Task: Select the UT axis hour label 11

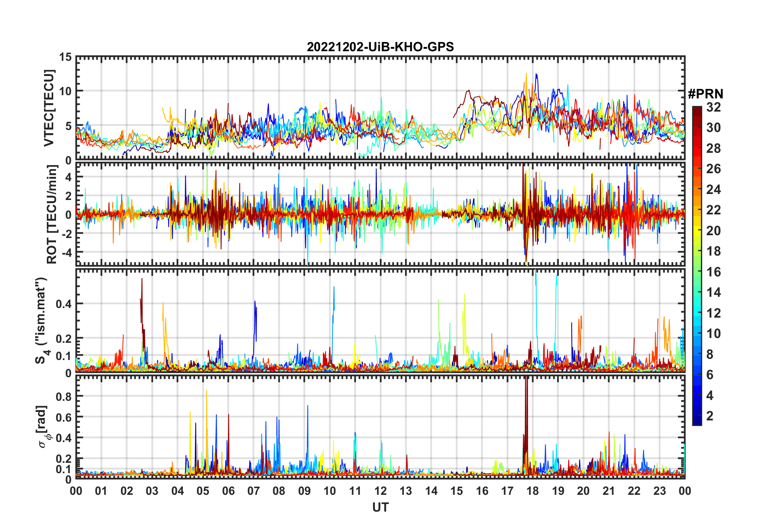Action: 355,491
